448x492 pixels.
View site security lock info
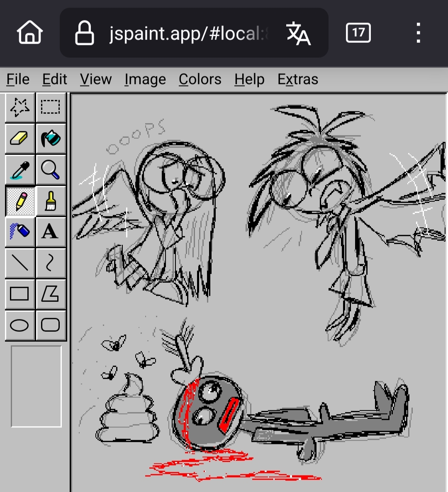(x=84, y=33)
